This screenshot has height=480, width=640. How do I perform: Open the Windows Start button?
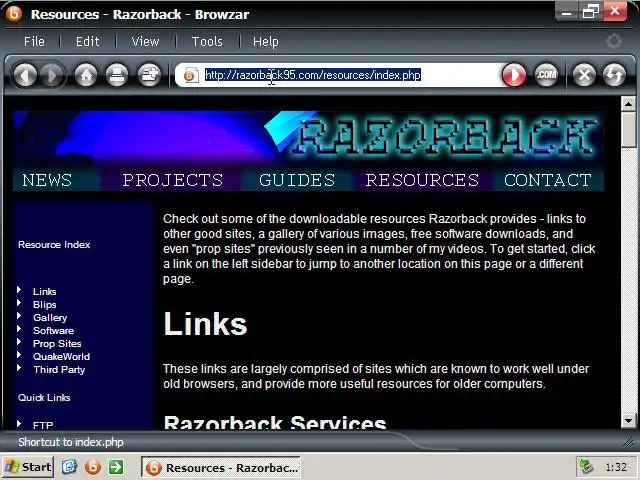click(28, 467)
